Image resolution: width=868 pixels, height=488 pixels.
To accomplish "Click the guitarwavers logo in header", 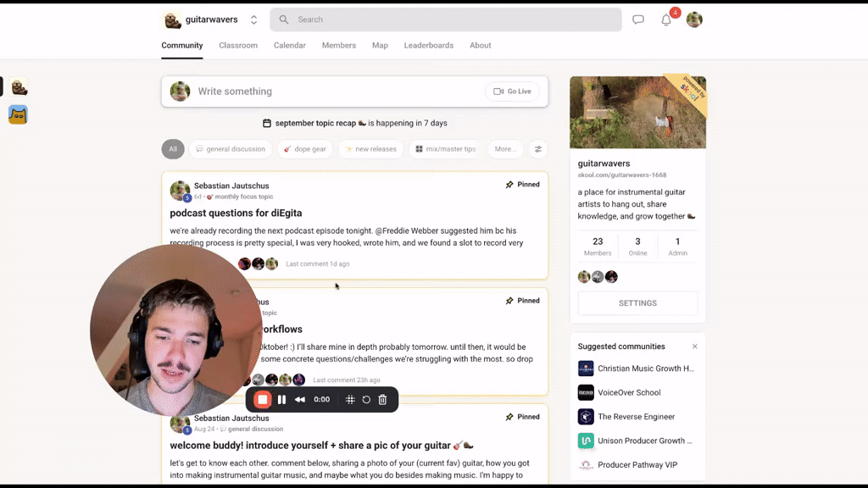I will click(x=173, y=20).
